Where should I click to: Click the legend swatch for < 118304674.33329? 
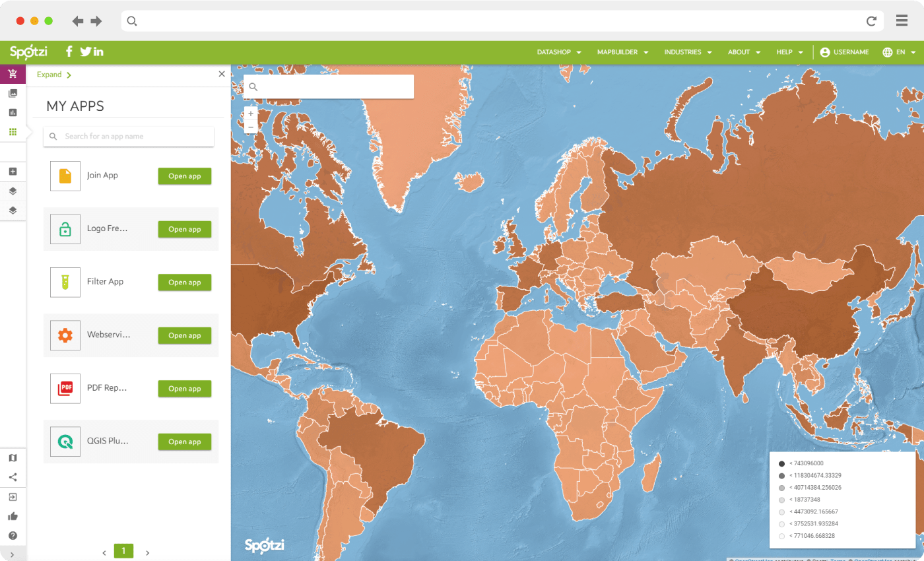coord(781,475)
